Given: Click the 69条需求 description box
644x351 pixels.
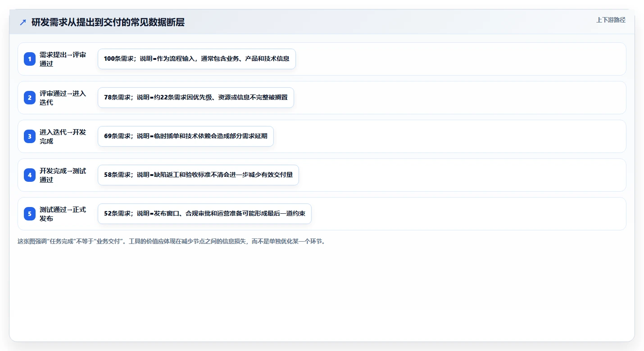Looking at the screenshot, I should click(x=186, y=136).
